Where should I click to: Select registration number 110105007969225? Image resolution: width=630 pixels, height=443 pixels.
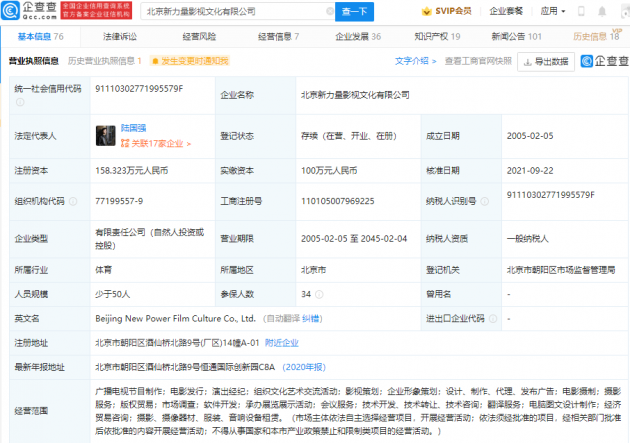pyautogui.click(x=338, y=201)
